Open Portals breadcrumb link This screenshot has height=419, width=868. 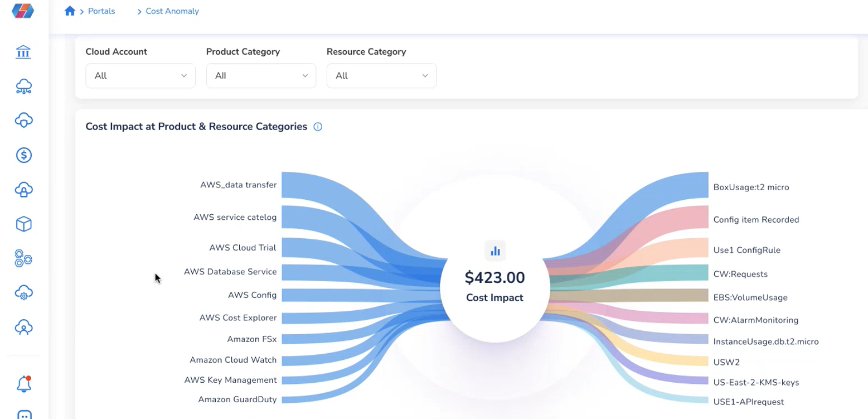click(101, 11)
